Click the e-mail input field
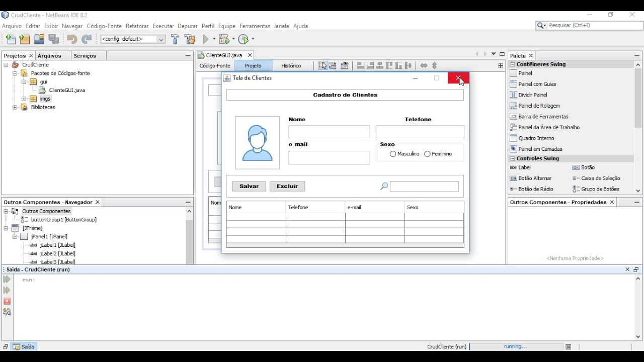Image resolution: width=644 pixels, height=362 pixels. [329, 157]
